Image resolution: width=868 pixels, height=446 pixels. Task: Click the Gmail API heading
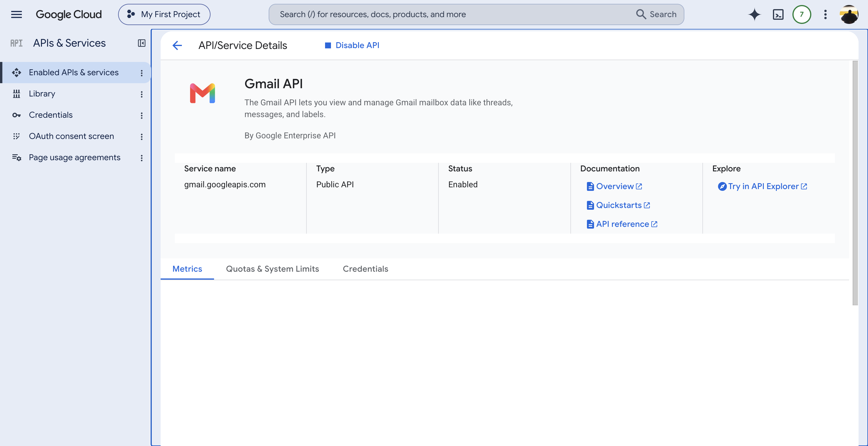pos(273,83)
